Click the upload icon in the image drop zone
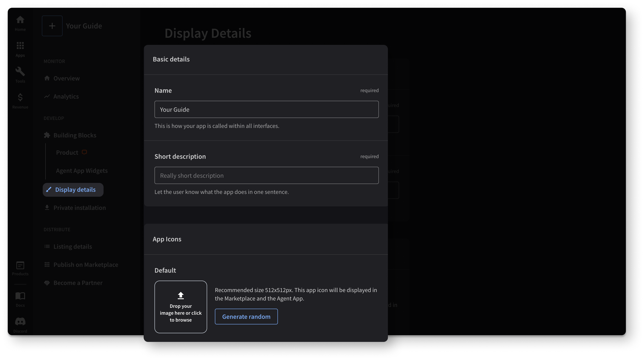 181,296
